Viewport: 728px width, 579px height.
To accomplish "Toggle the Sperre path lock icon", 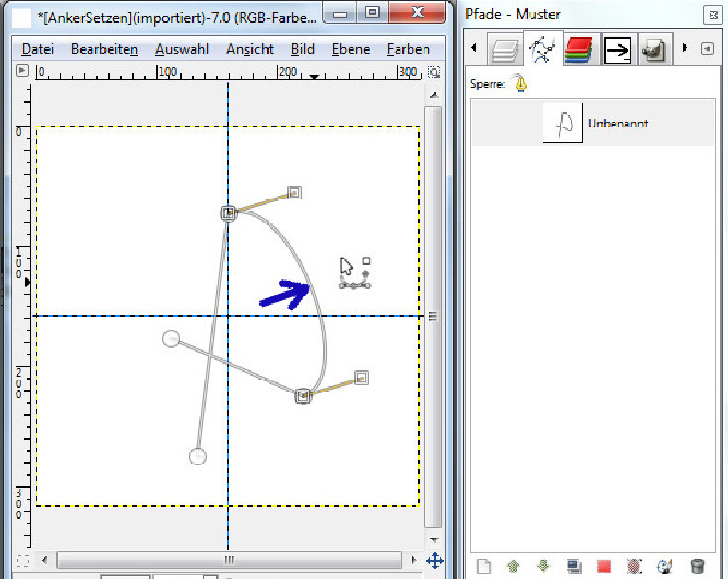I will point(519,83).
